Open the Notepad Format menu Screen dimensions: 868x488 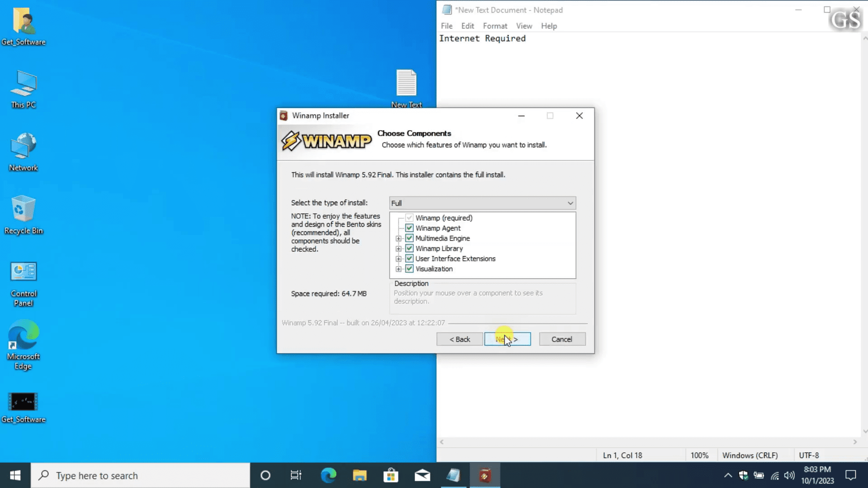coord(495,26)
